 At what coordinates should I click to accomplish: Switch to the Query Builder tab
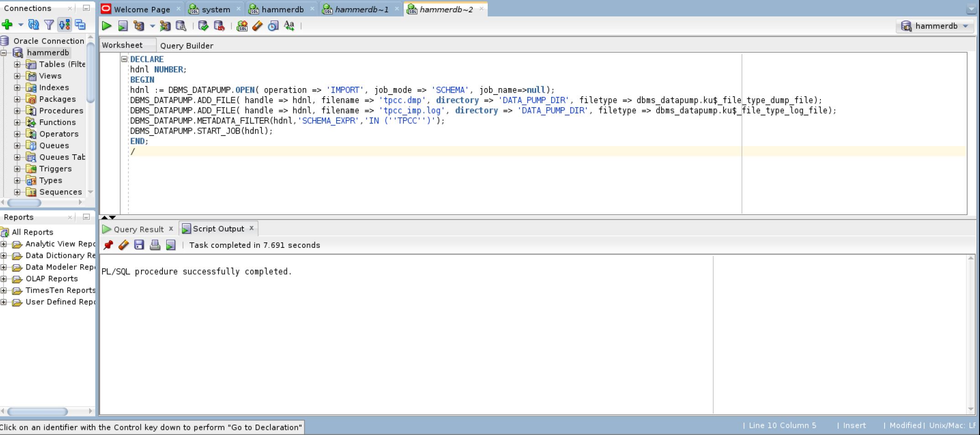pos(187,46)
